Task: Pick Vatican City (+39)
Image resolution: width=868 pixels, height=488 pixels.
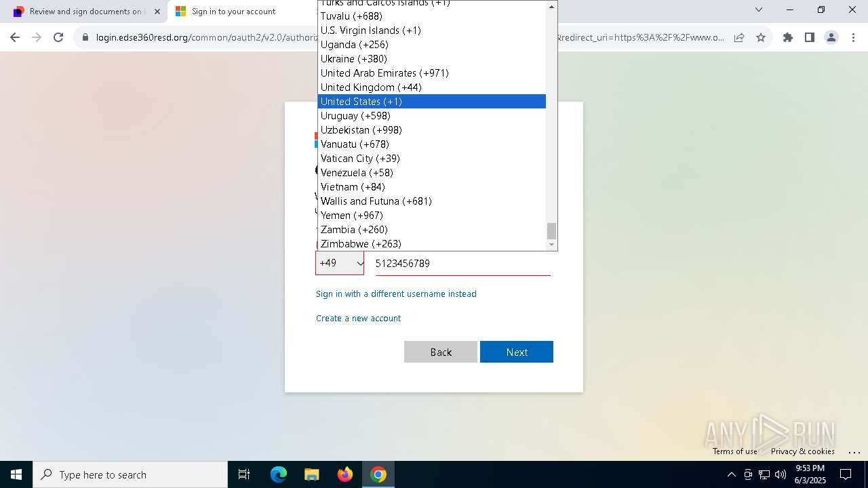Action: coord(432,159)
